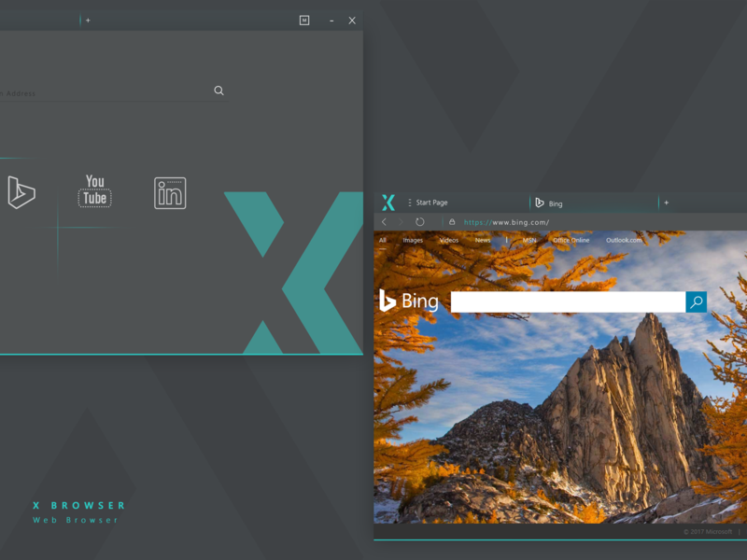Visit MSN from the Bing header
The image size is (747, 560).
point(529,240)
